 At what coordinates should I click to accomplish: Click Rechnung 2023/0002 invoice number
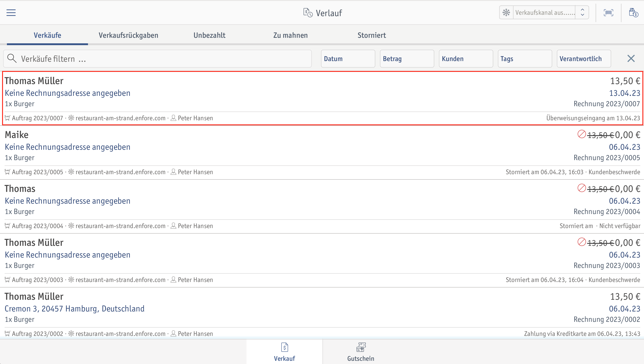pos(607,320)
